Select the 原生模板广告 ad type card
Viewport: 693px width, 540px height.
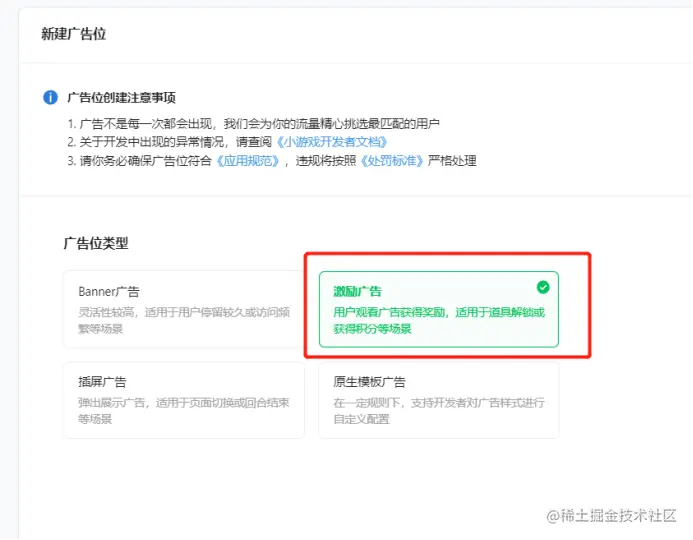tap(439, 400)
